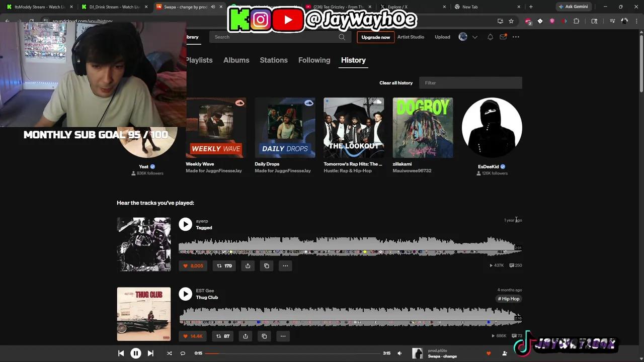Open Artist Studio
Viewport: 644px width, 362px height.
pos(411,37)
